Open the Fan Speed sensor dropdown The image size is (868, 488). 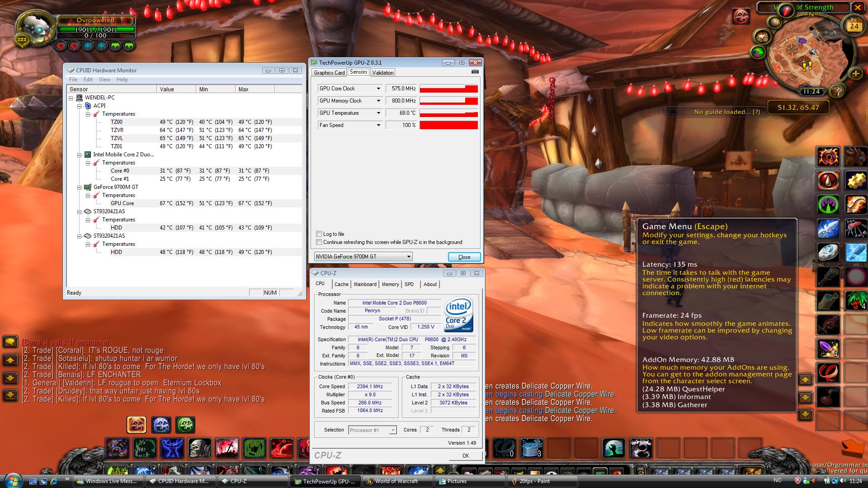pos(378,125)
